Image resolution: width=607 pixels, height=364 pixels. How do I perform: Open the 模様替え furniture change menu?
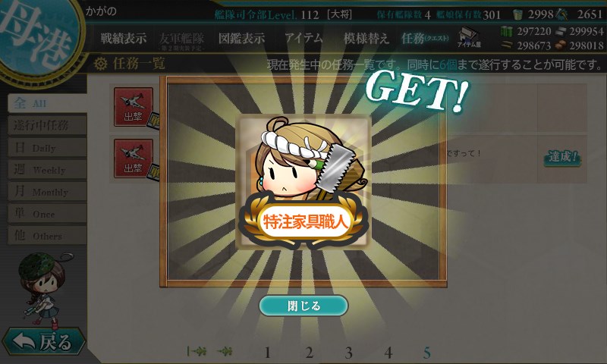[x=366, y=38]
